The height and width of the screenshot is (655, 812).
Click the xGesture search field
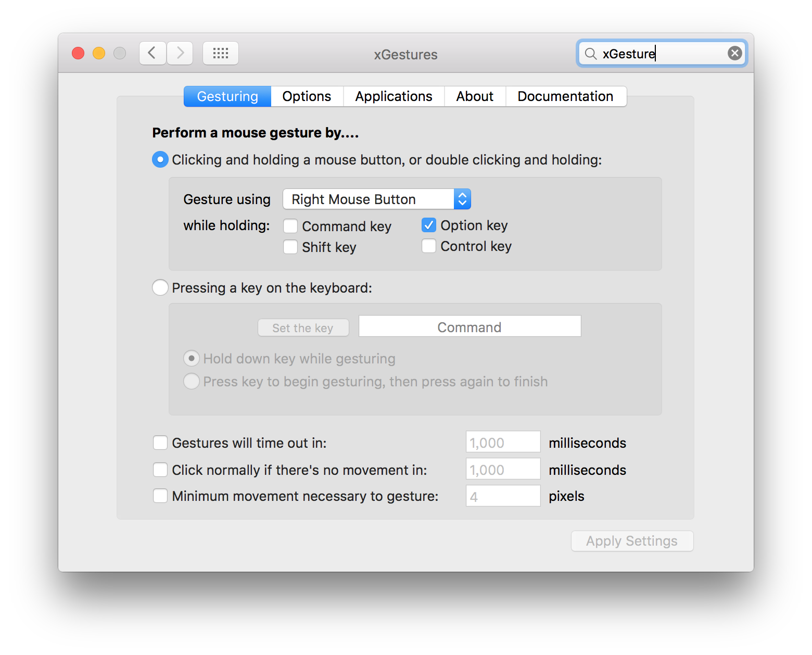point(662,53)
